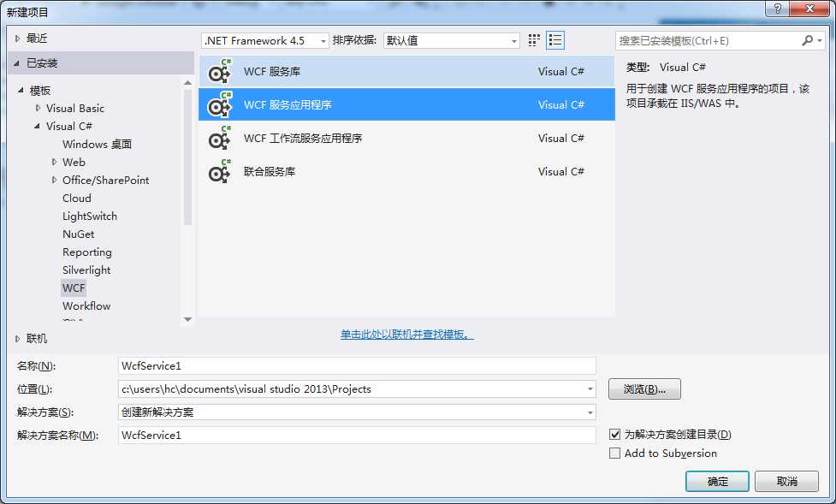
Task: Click the 浏览(B)... button
Action: pyautogui.click(x=644, y=389)
